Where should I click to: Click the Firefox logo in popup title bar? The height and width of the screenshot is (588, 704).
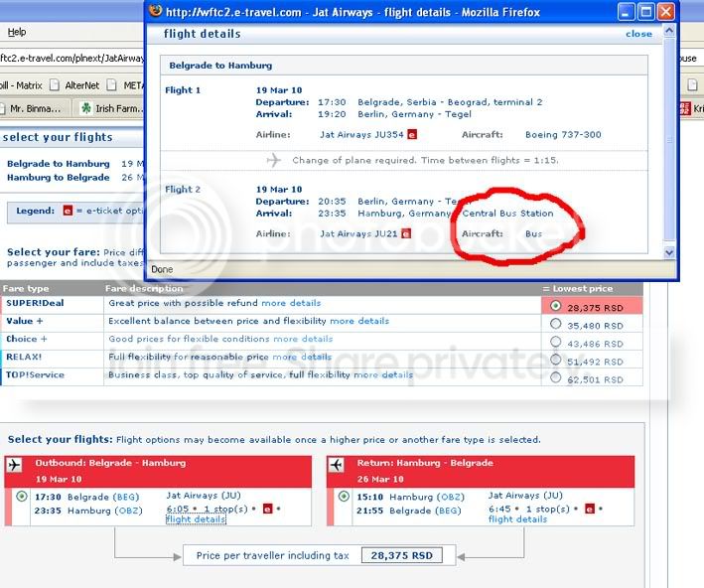click(x=154, y=12)
